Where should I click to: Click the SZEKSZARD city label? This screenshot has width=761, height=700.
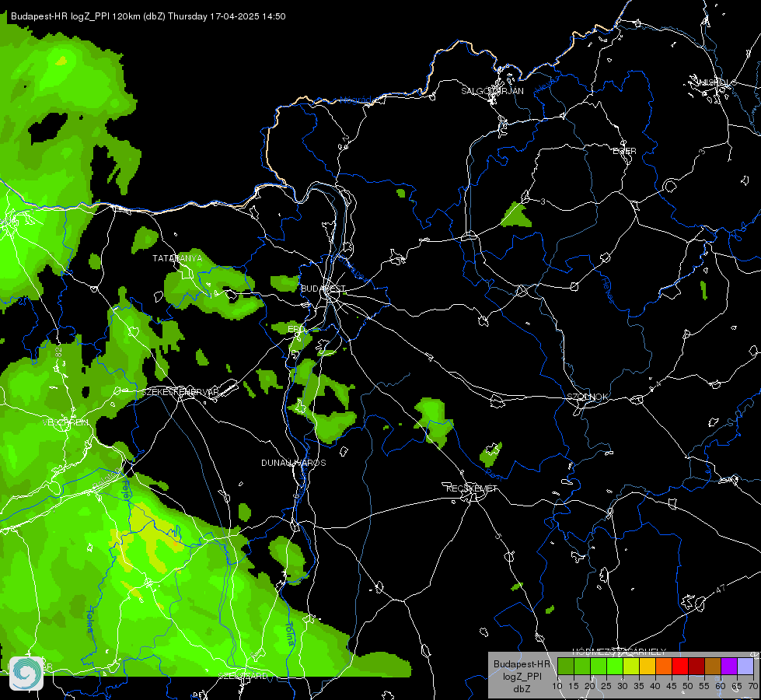(x=243, y=676)
